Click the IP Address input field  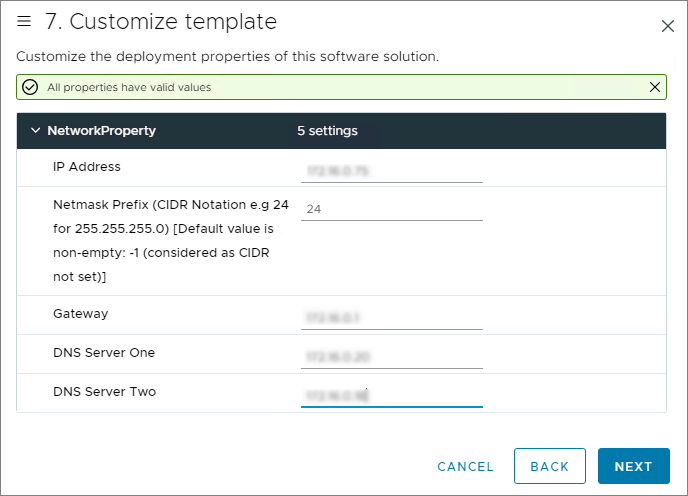[391, 171]
